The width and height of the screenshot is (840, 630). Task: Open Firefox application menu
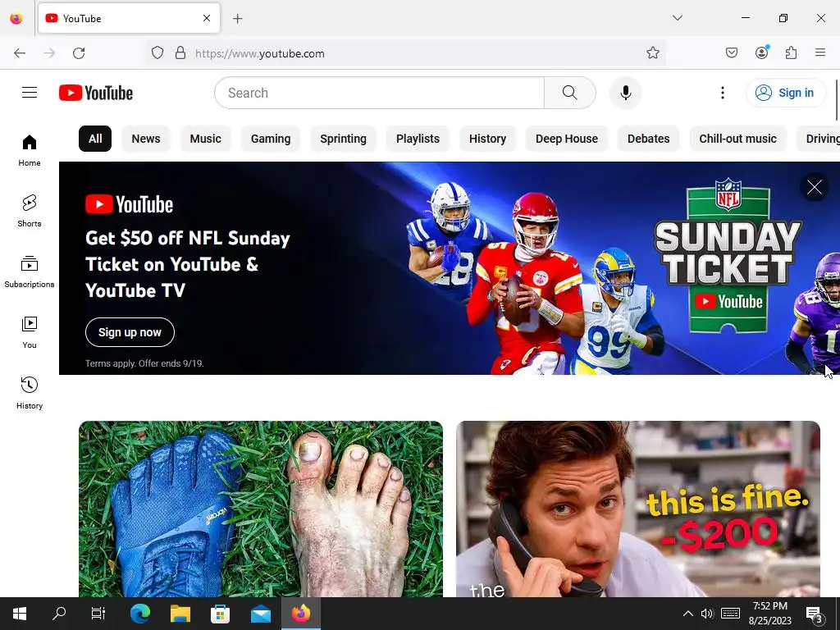(820, 52)
